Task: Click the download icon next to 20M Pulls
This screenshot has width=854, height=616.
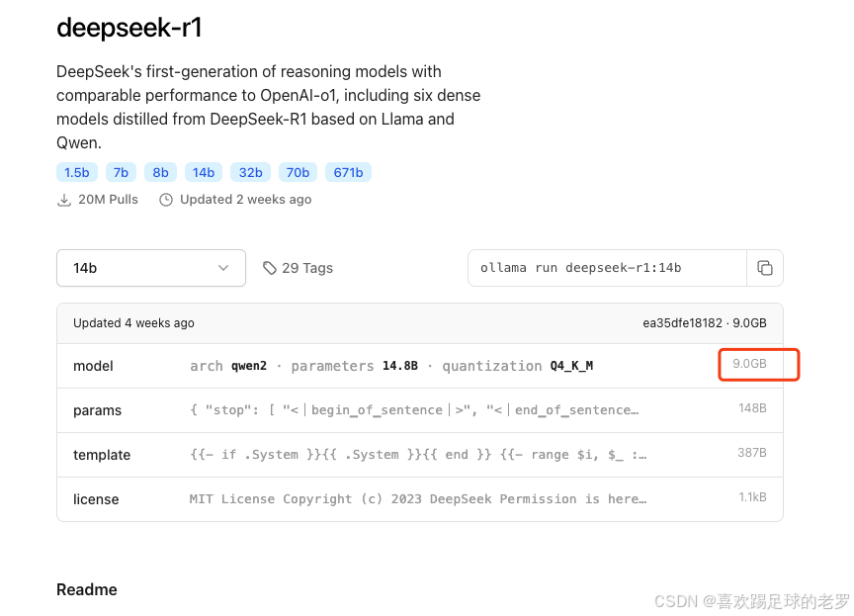Action: (64, 200)
